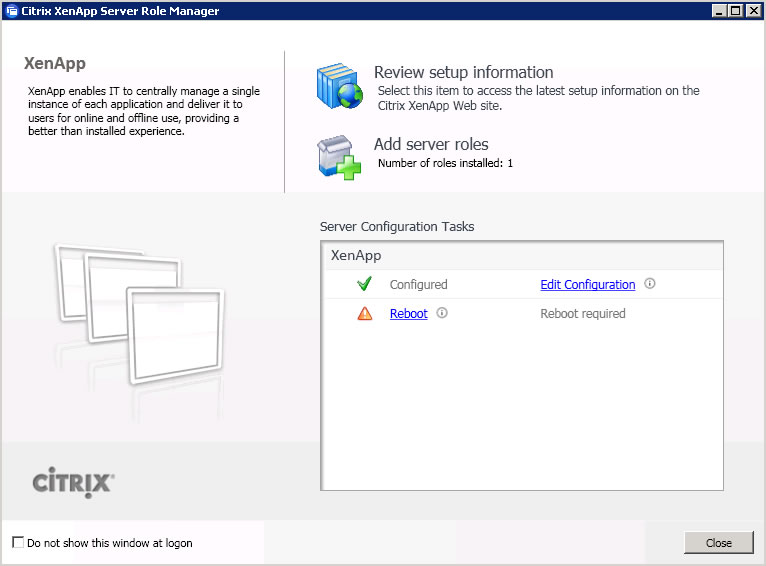Minimize the Role Manager window
Viewport: 766px width, 566px height.
pyautogui.click(x=718, y=11)
